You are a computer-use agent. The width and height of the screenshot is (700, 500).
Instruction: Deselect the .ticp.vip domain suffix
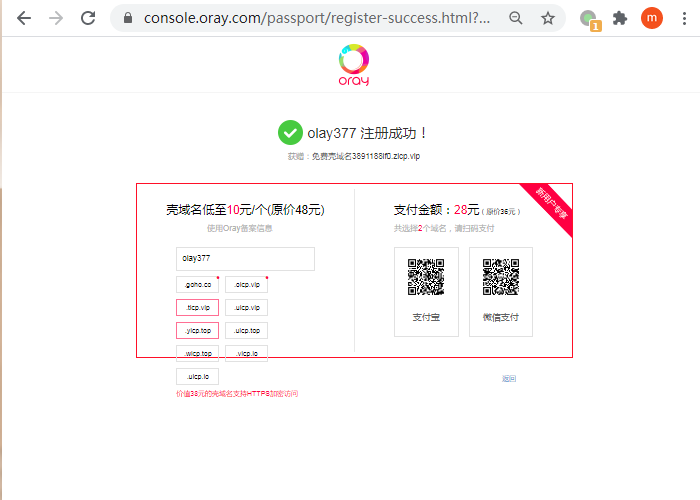click(x=197, y=308)
